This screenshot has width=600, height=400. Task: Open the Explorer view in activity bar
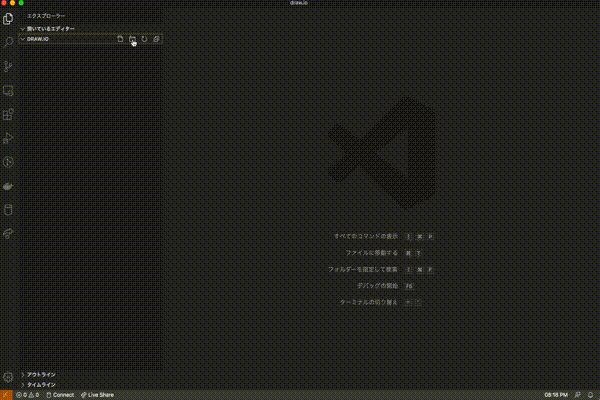tap(8, 18)
